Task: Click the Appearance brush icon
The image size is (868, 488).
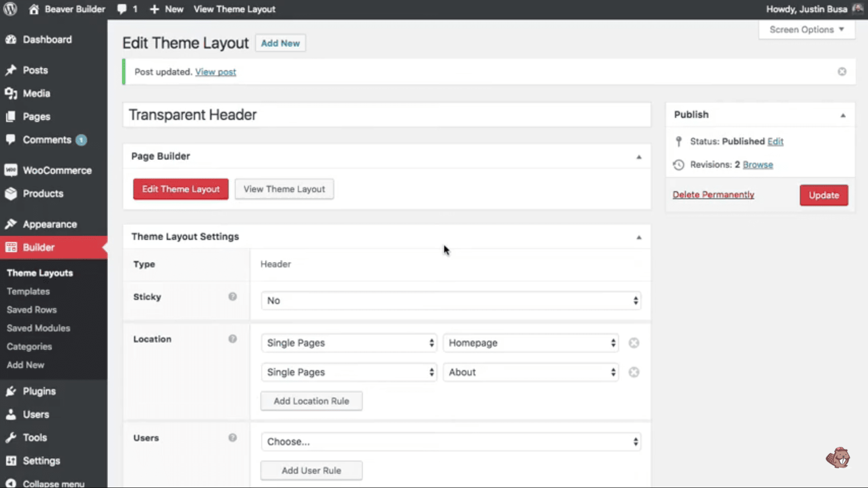Action: click(11, 224)
